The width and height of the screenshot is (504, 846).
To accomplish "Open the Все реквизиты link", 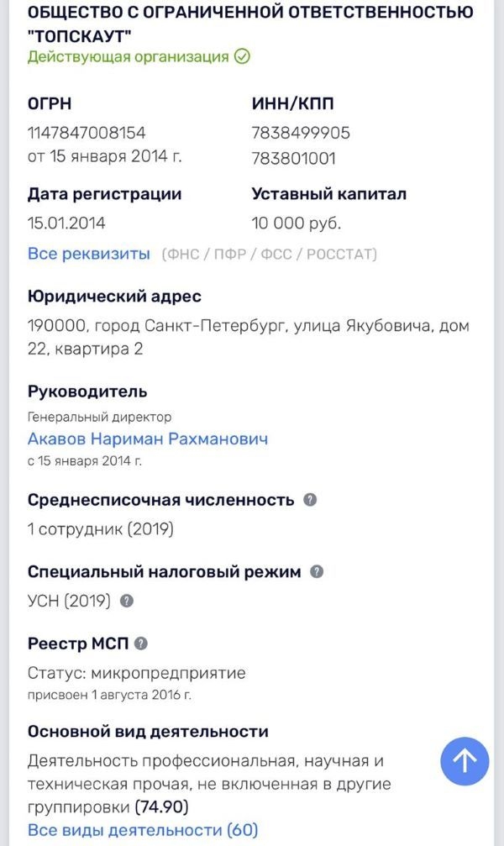I will tap(89, 254).
